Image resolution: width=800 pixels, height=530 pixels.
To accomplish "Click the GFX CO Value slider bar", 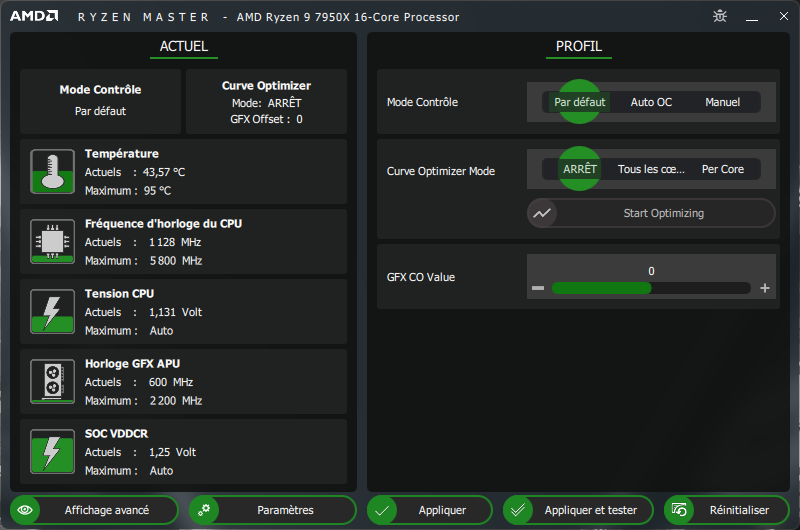I will click(x=651, y=288).
